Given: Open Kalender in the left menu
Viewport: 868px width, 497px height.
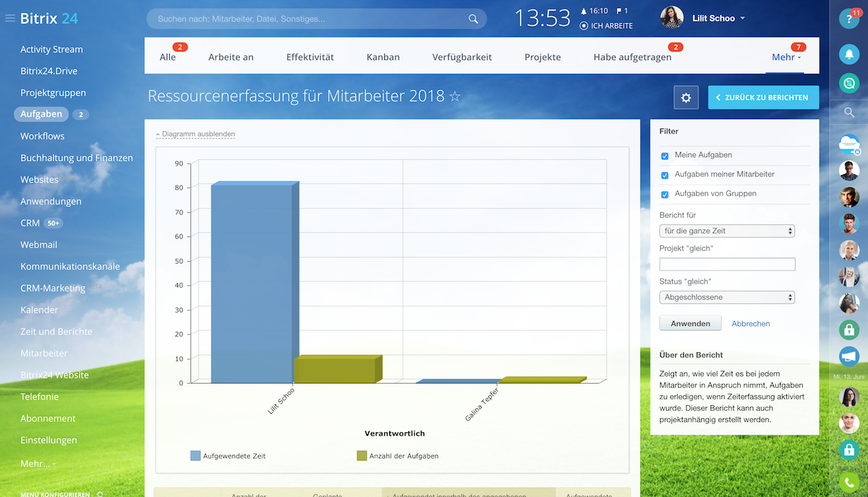Looking at the screenshot, I should (39, 310).
